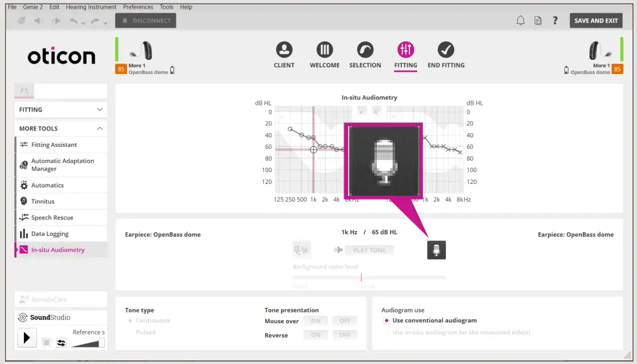Open the Hearing Instrument menu
637x364 pixels.
click(91, 7)
